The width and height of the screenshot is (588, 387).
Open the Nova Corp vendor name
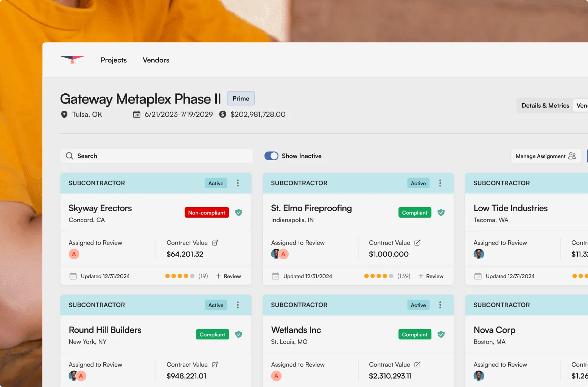click(495, 330)
